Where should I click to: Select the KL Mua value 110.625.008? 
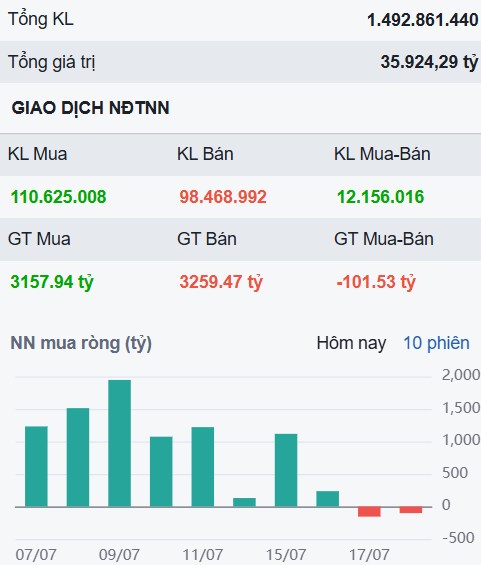[58, 197]
